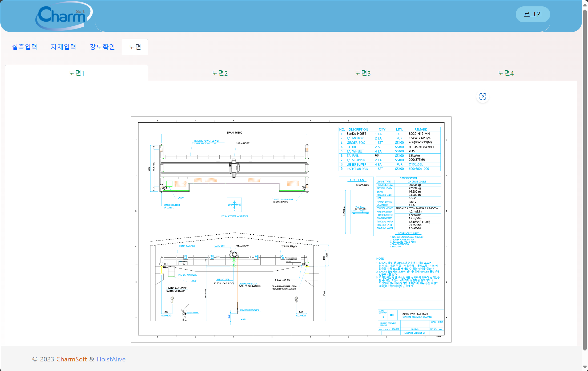Screen dimensions: 588x371
Task: Click the focus/fullscreen view icon
Action: [482, 96]
